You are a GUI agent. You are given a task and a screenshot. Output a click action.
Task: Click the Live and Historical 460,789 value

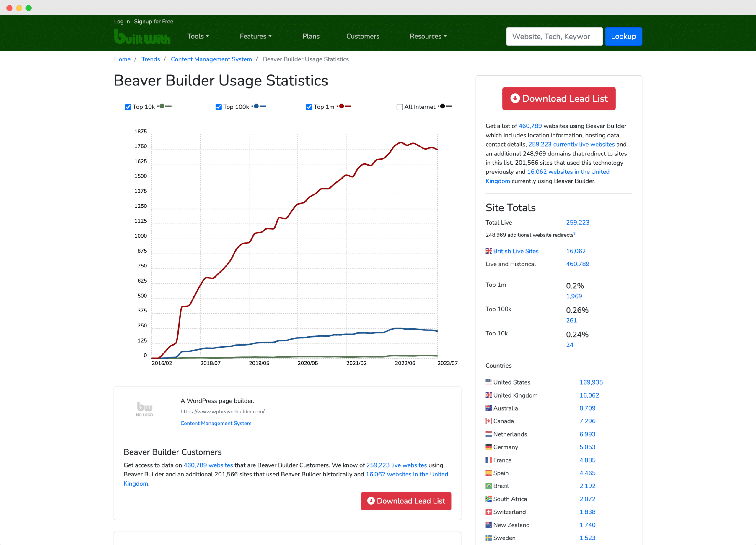pos(577,264)
